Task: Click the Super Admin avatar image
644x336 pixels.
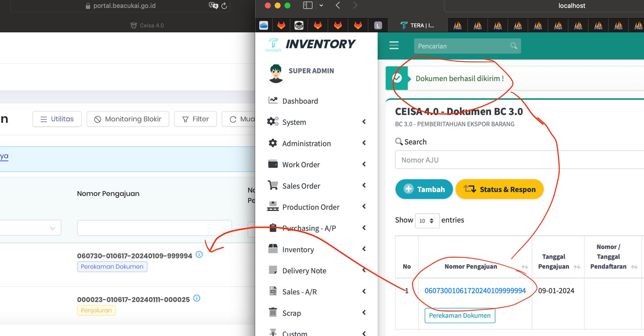Action: [x=276, y=73]
